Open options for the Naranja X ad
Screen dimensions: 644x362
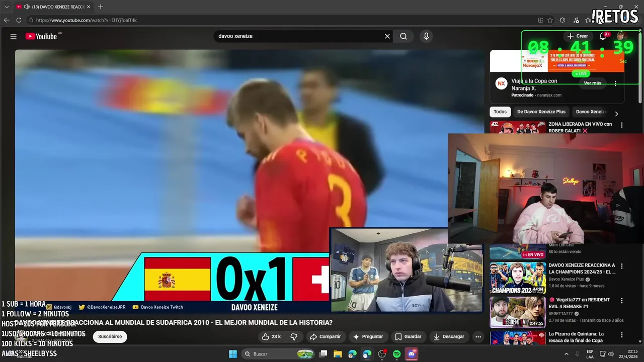tap(615, 83)
